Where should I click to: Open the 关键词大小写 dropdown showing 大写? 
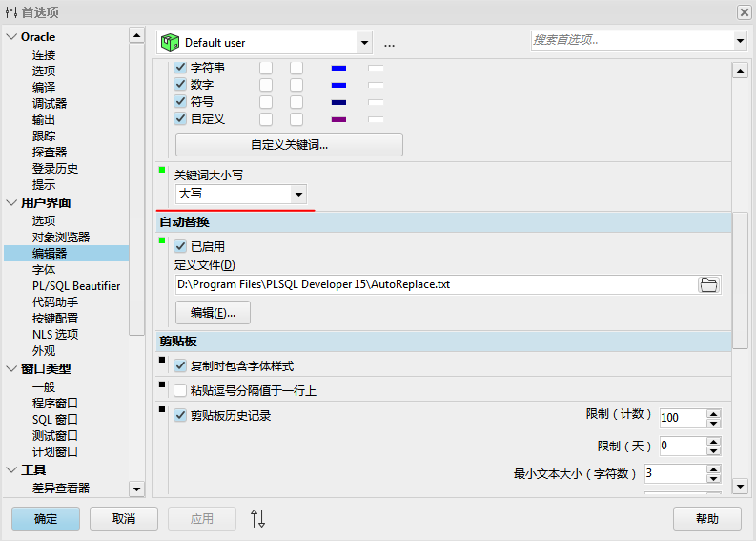(298, 194)
